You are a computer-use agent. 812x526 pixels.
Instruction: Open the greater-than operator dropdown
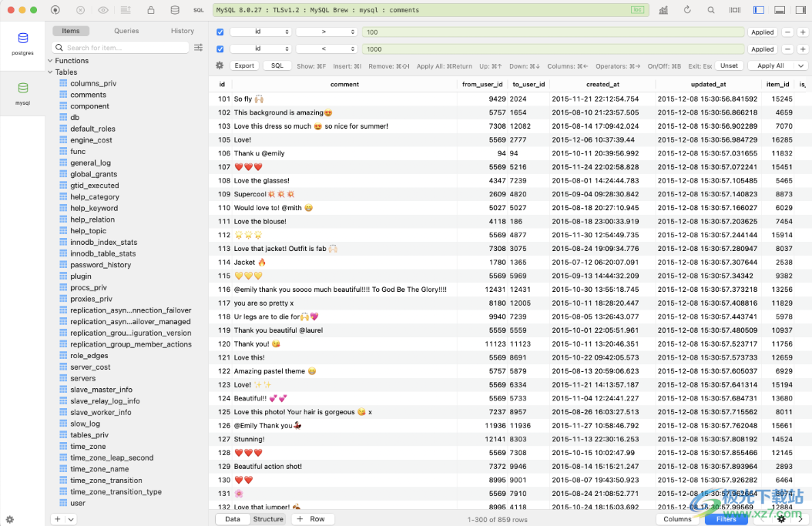(x=327, y=32)
